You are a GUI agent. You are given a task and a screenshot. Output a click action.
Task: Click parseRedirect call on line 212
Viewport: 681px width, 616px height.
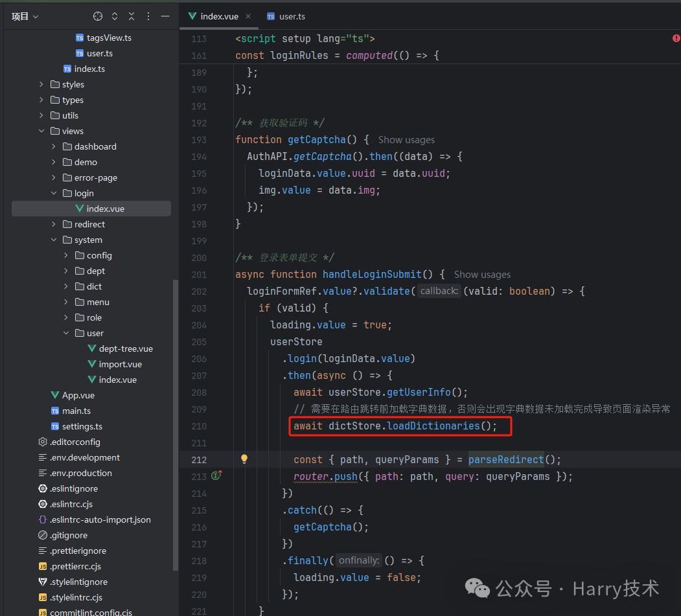tap(505, 460)
